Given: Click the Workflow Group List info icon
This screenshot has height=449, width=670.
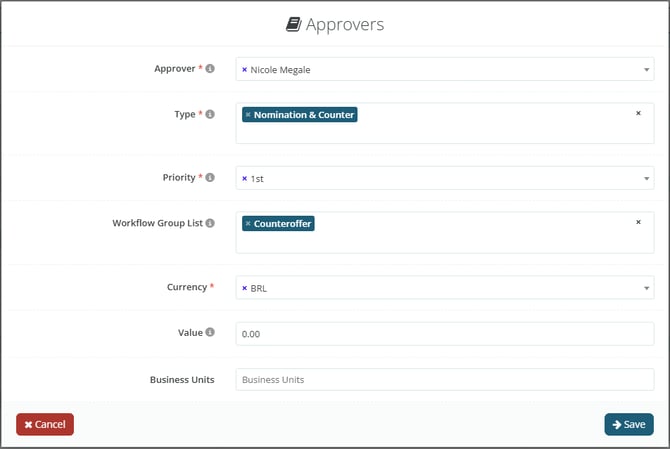Looking at the screenshot, I should pyautogui.click(x=210, y=223).
